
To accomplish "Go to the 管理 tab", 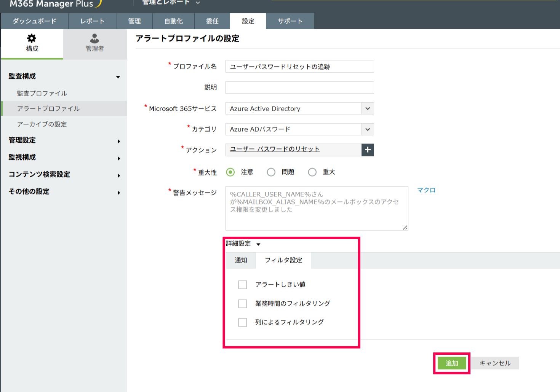I will 134,21.
